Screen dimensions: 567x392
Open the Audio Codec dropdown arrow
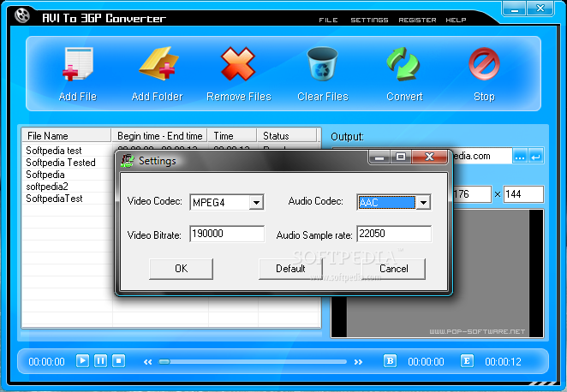[423, 202]
